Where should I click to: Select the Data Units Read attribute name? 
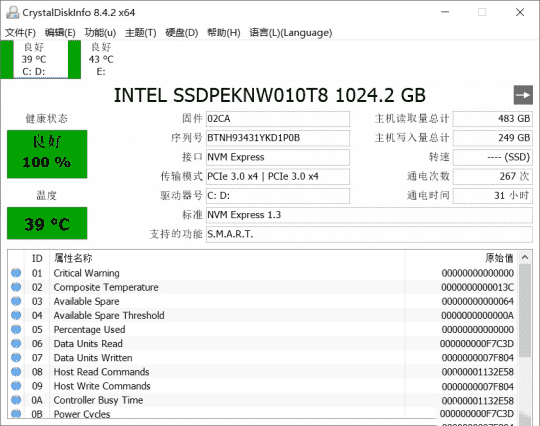pyautogui.click(x=88, y=344)
